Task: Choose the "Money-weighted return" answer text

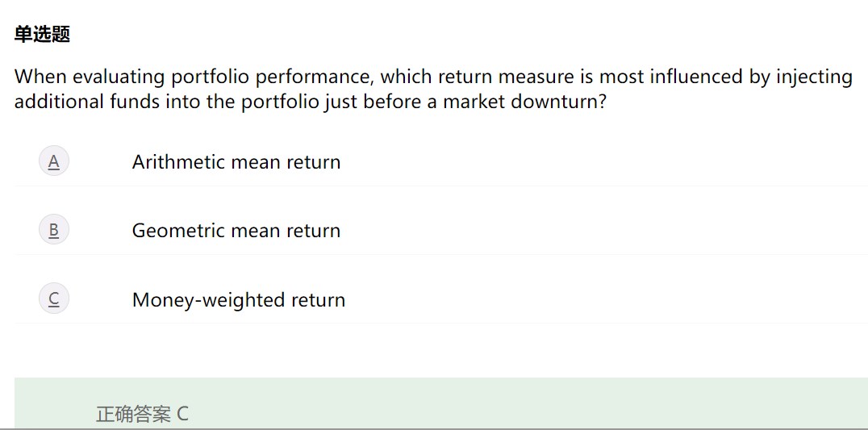Action: [239, 300]
